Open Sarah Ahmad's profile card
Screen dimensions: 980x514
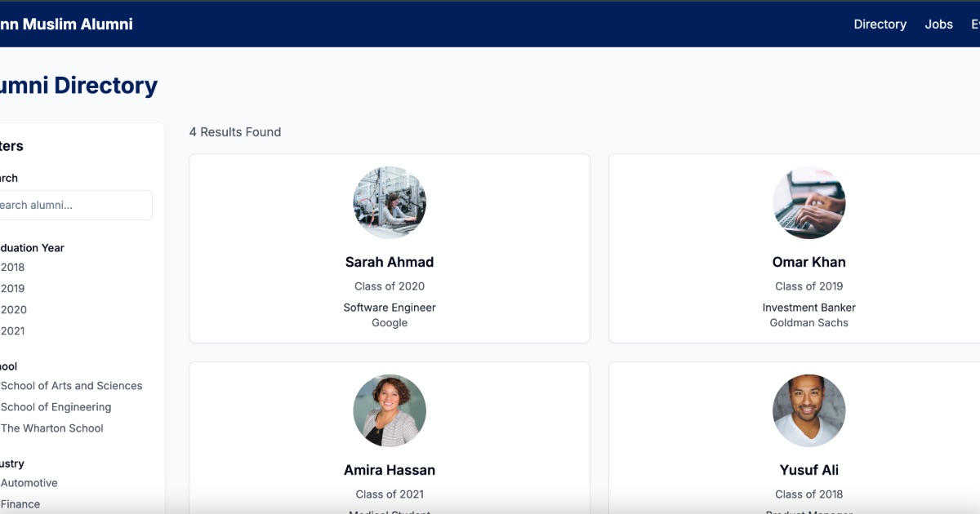coord(390,249)
